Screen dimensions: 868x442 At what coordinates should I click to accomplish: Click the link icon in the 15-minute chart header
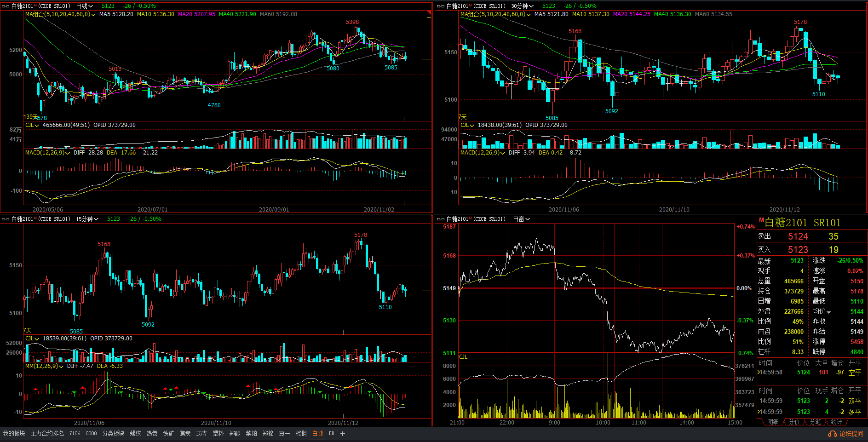pyautogui.click(x=6, y=219)
